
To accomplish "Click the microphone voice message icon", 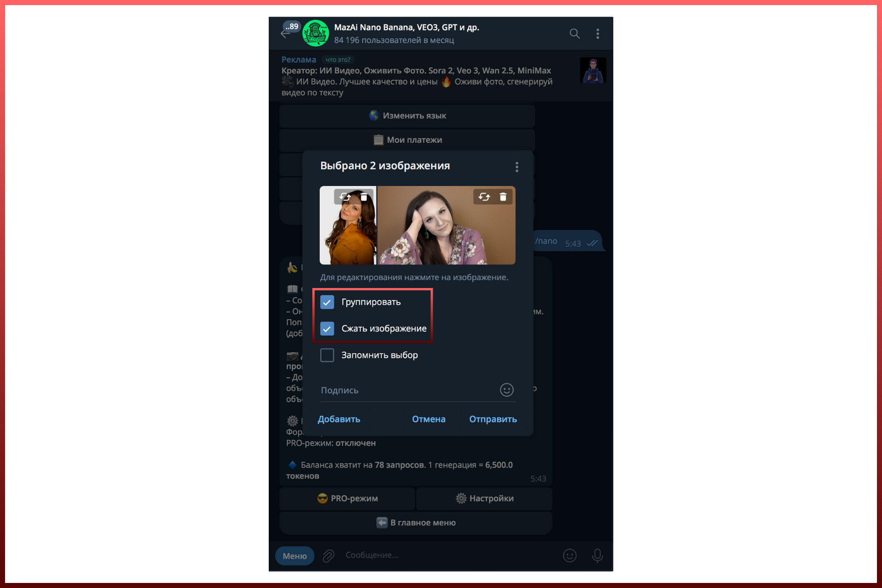I will coord(597,556).
